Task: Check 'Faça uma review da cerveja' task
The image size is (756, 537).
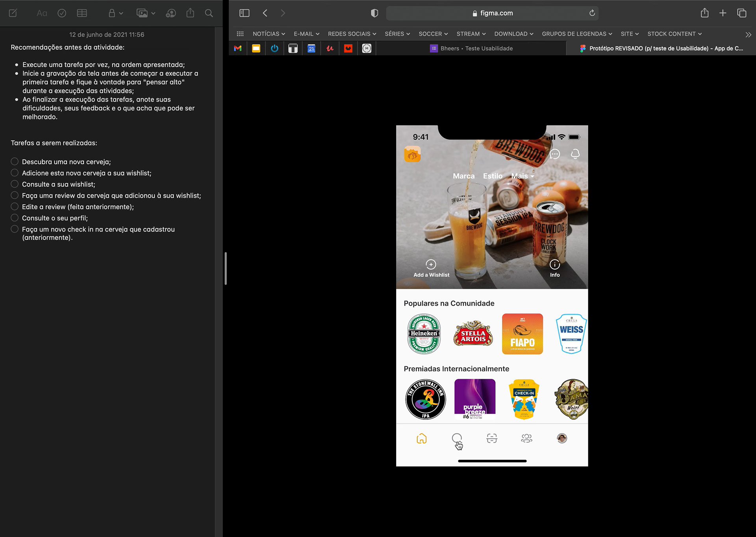Action: click(15, 195)
